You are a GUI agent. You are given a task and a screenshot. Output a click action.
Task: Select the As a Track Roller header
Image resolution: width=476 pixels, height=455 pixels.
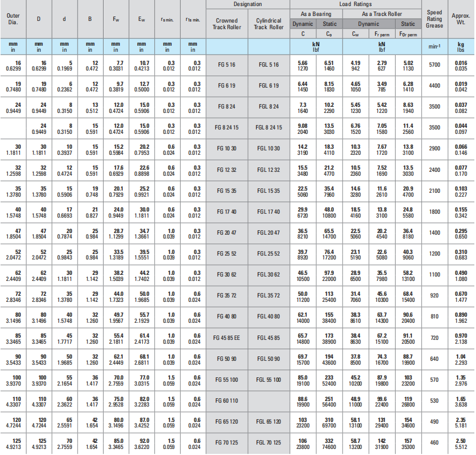[x=382, y=14]
